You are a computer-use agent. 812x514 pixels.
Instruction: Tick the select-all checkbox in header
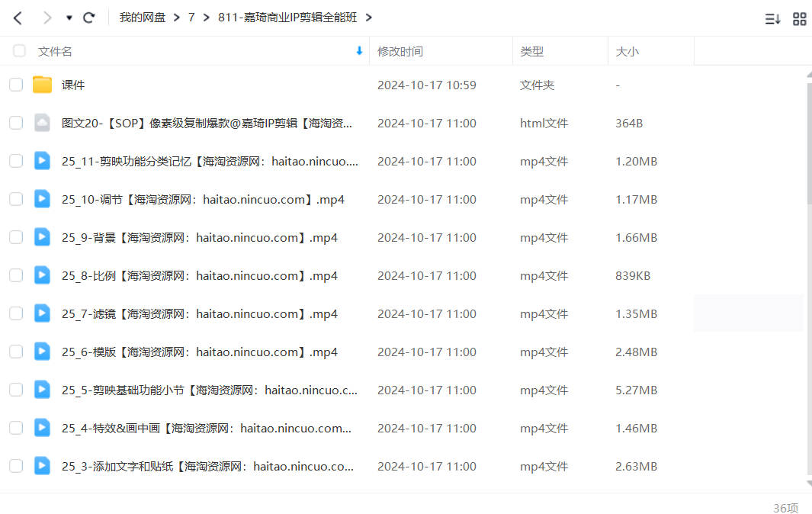pyautogui.click(x=19, y=51)
